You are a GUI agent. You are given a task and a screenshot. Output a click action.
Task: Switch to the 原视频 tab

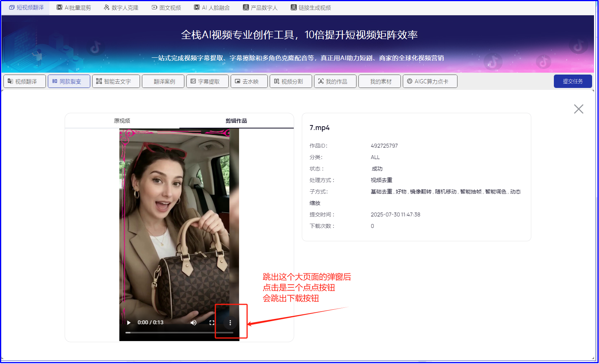pos(122,121)
